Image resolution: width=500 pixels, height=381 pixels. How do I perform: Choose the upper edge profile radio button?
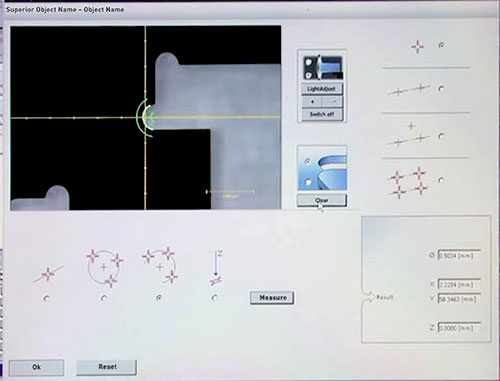(x=308, y=162)
